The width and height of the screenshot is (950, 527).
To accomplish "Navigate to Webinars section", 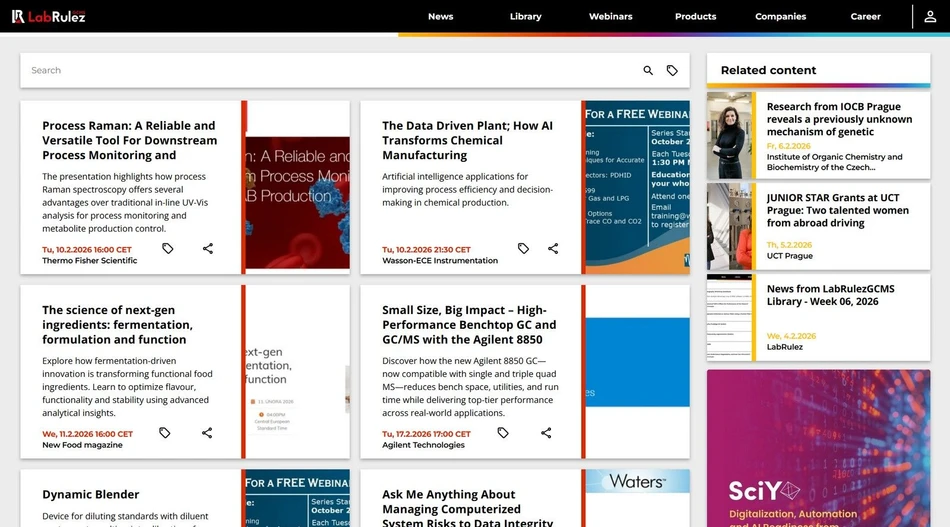I will [610, 17].
